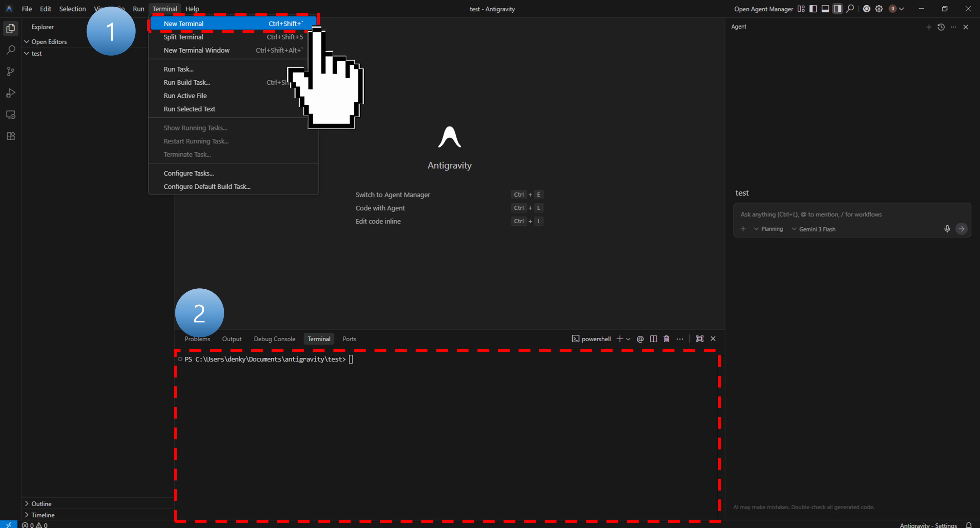Select New Terminal Window menu item
This screenshot has height=528, width=980.
[x=233, y=50]
